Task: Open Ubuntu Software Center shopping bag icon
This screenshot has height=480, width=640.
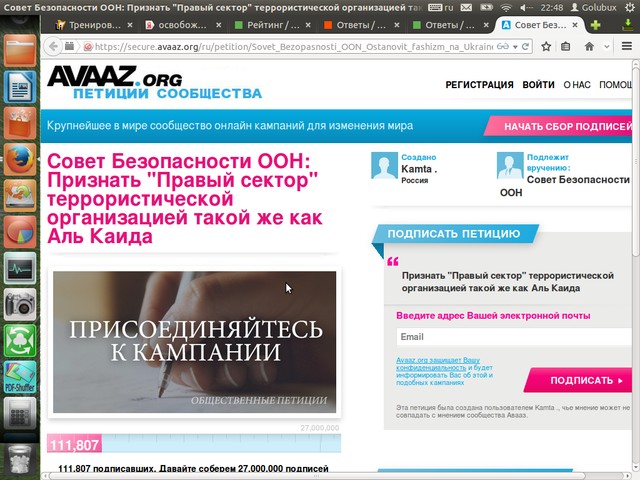Action: click(x=20, y=123)
